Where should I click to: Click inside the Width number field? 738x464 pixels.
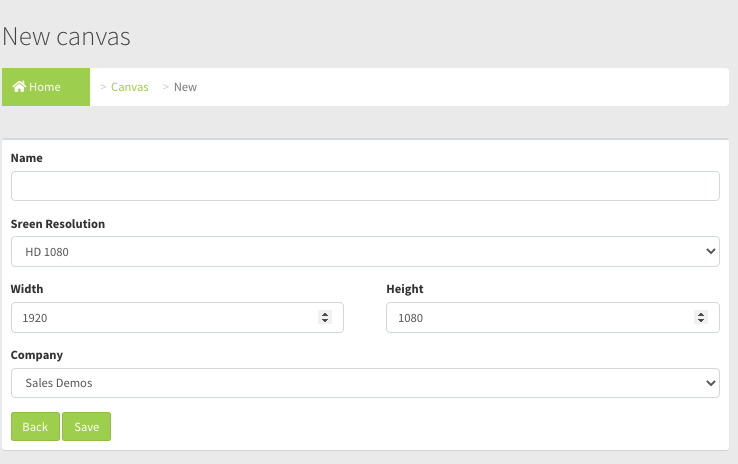click(x=160, y=318)
